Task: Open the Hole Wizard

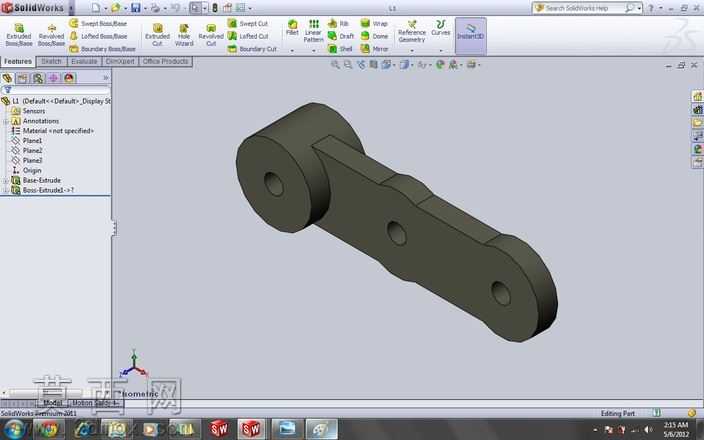Action: point(184,35)
